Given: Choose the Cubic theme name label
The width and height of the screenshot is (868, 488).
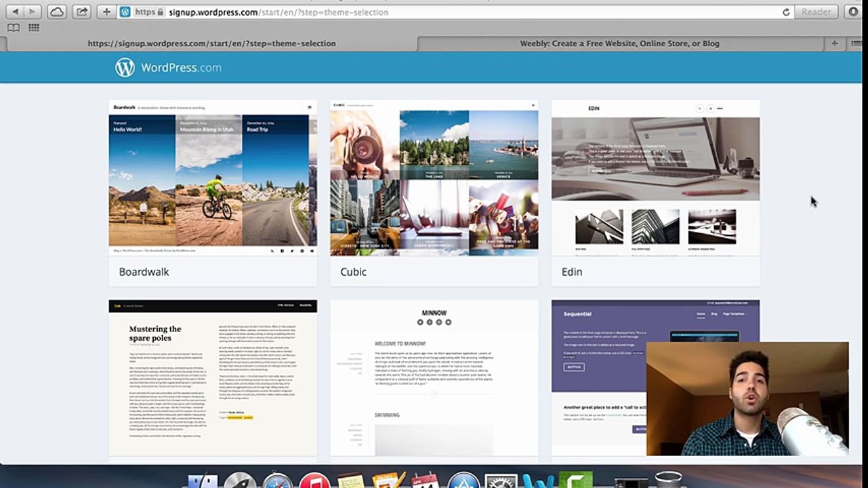Looking at the screenshot, I should click(x=353, y=272).
